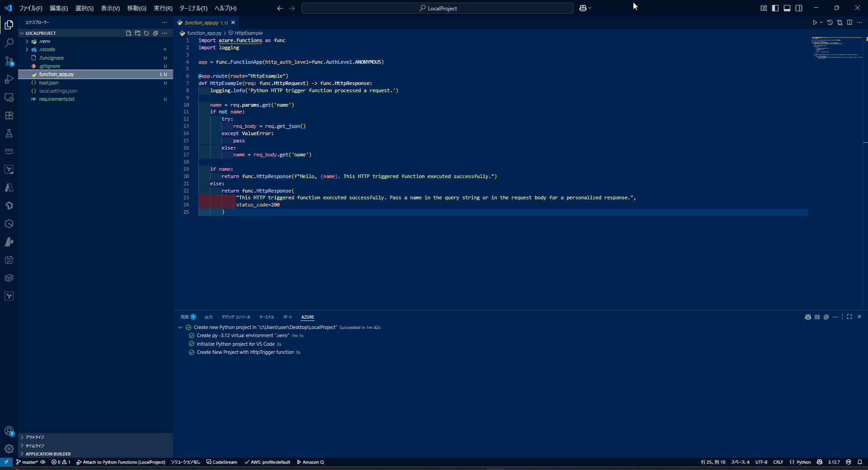
Task: Toggle the bottom panel visibility
Action: click(x=787, y=8)
